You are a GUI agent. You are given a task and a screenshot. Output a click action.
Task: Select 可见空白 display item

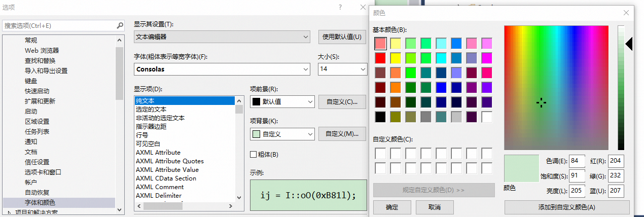coord(185,143)
